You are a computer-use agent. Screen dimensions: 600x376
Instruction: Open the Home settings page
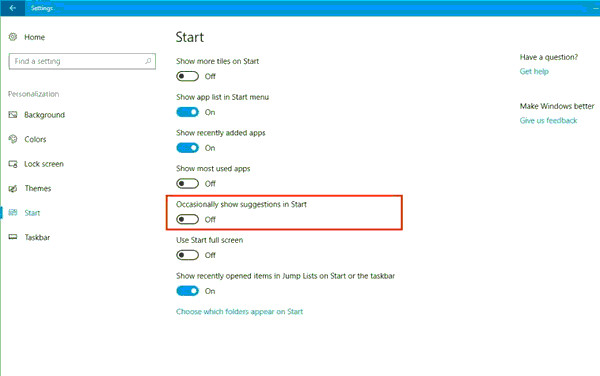pyautogui.click(x=34, y=37)
